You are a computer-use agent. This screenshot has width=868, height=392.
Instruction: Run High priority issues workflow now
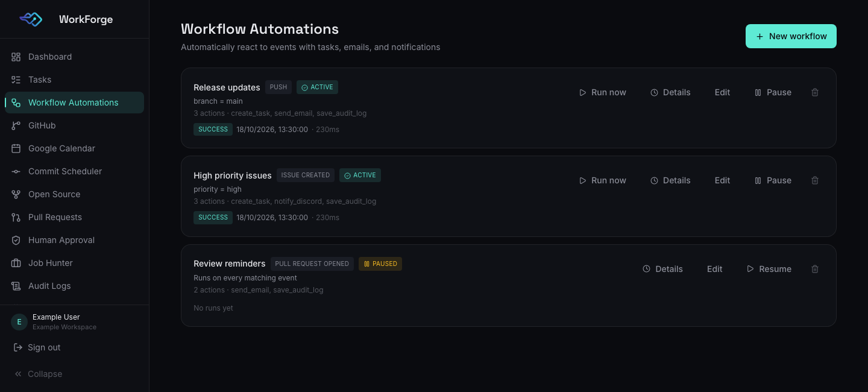[603, 180]
